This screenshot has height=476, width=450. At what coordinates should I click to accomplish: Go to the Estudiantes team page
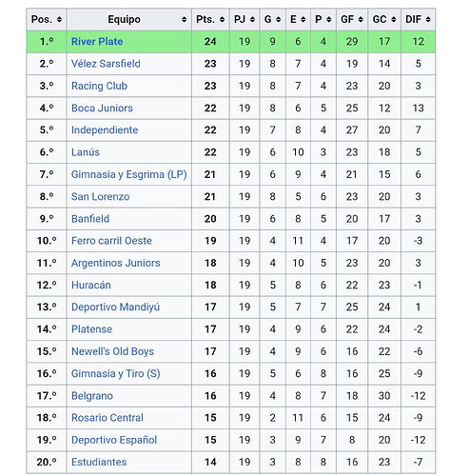99,462
